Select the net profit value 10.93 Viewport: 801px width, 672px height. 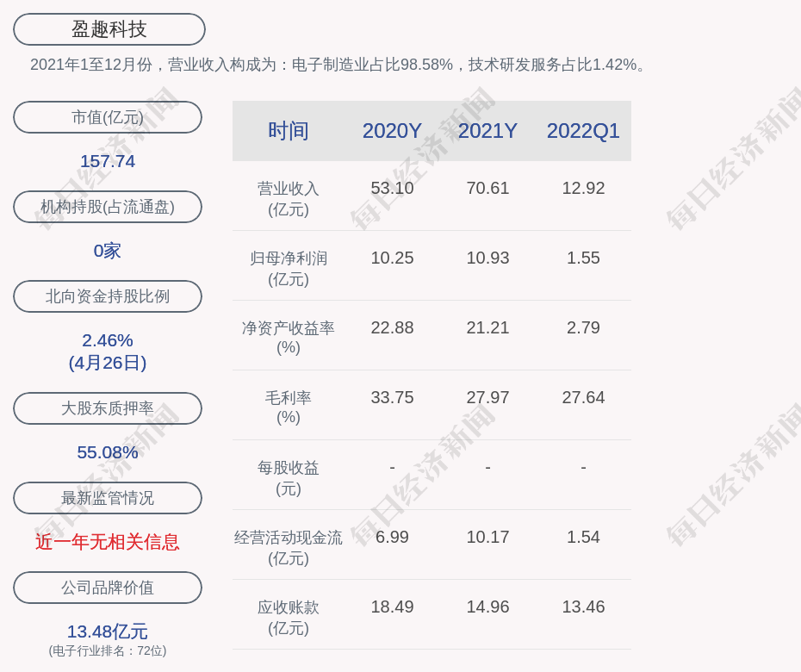coord(487,258)
